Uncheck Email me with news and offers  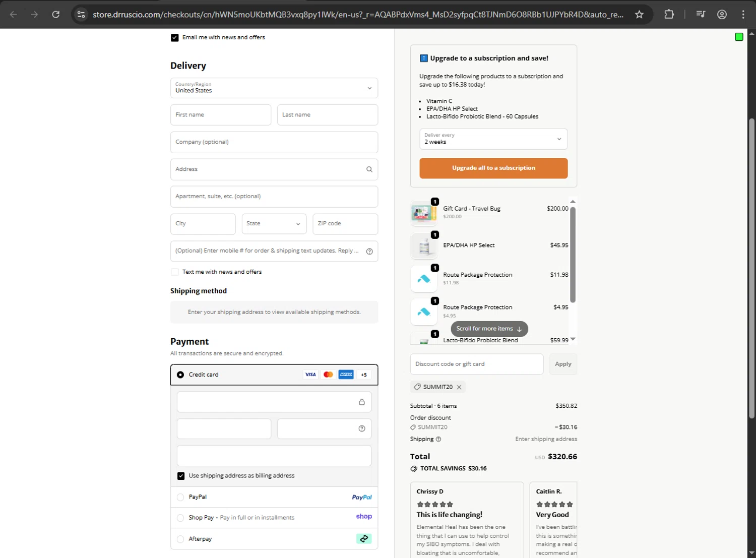[x=175, y=38]
